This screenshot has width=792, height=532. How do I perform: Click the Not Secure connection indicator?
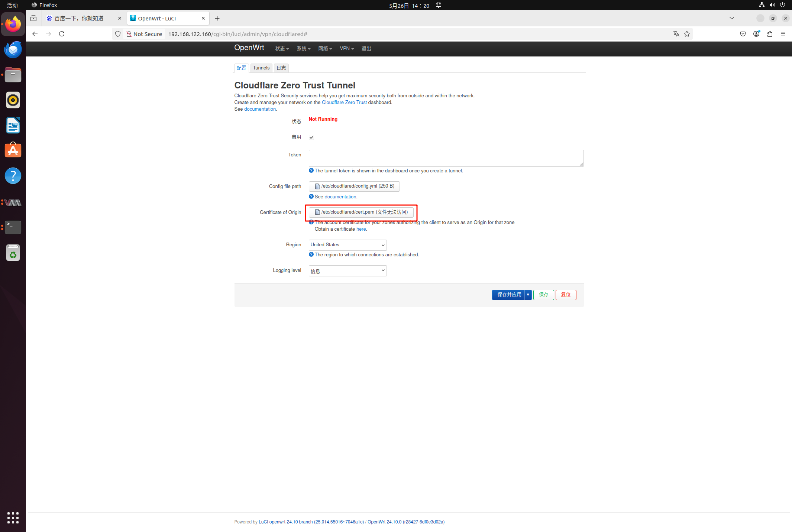[x=144, y=34]
